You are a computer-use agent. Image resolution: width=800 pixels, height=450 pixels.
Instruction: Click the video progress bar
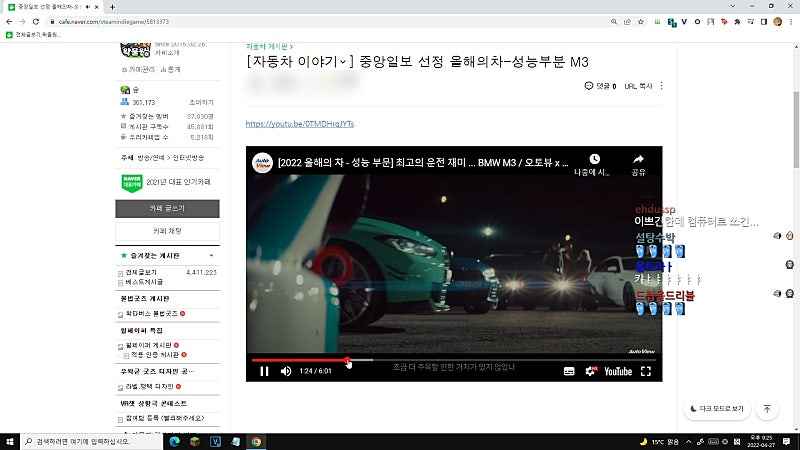coord(453,360)
